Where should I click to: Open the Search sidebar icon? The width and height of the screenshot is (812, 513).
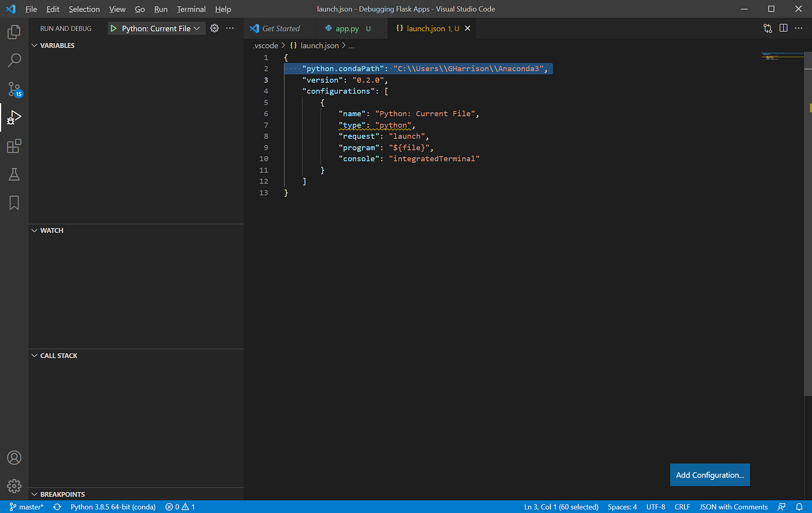coord(14,60)
